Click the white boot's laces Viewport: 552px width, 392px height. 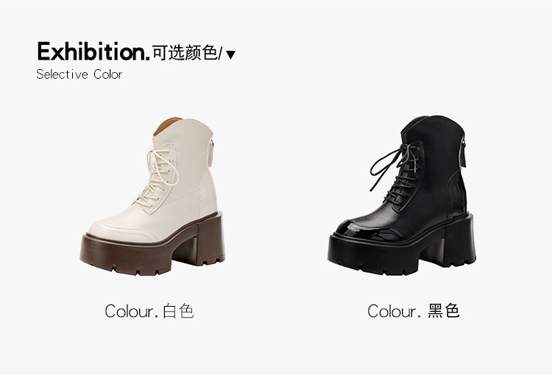click(x=158, y=176)
